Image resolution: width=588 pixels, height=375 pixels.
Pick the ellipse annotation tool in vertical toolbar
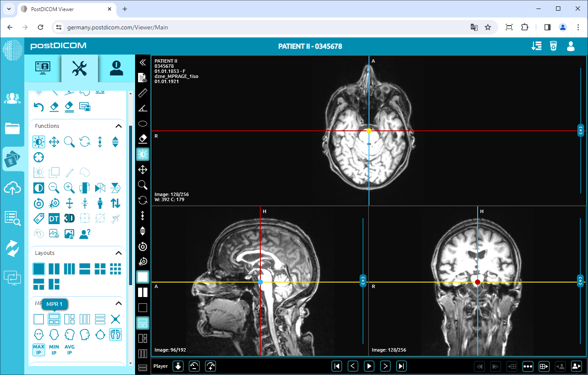tap(143, 124)
